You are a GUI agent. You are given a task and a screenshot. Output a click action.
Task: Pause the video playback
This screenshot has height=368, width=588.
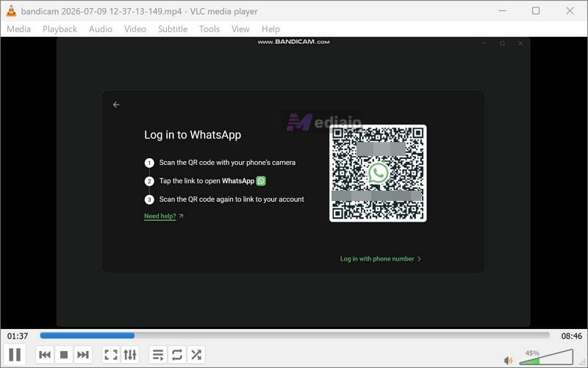click(x=15, y=355)
